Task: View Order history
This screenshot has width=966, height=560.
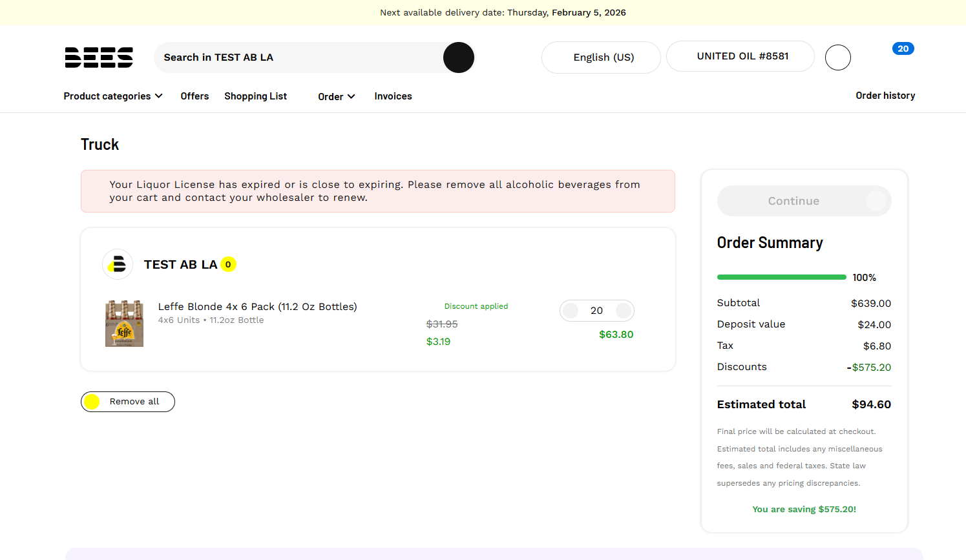Action: (885, 96)
